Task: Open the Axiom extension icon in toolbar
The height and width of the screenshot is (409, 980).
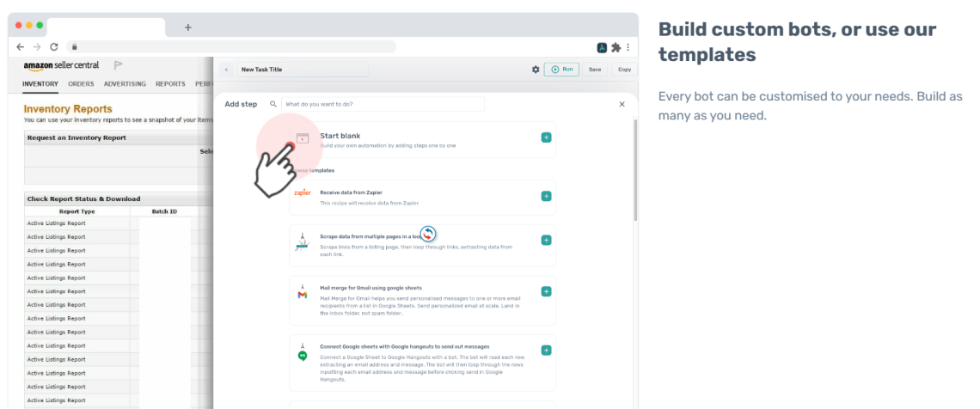Action: [603, 47]
